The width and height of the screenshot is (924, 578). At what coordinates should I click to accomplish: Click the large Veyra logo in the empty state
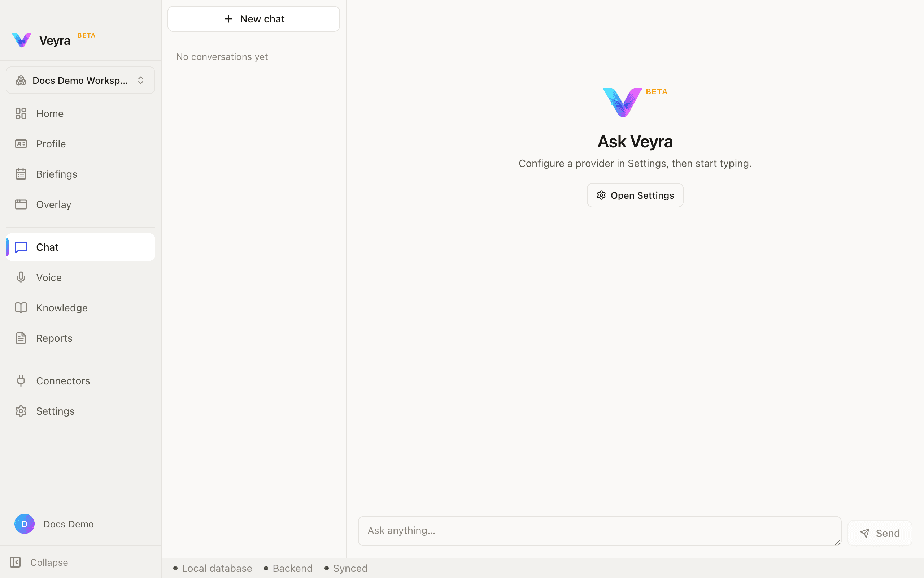[622, 103]
